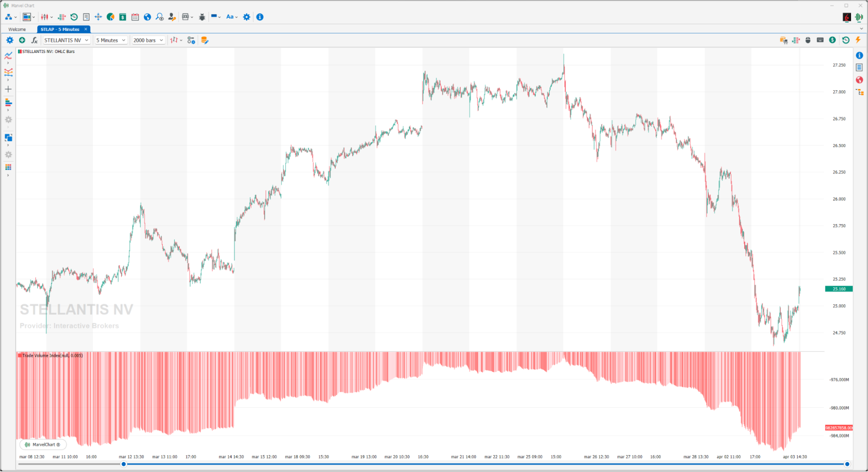
Task: Click the red globe icon in right sidebar
Action: point(859,80)
